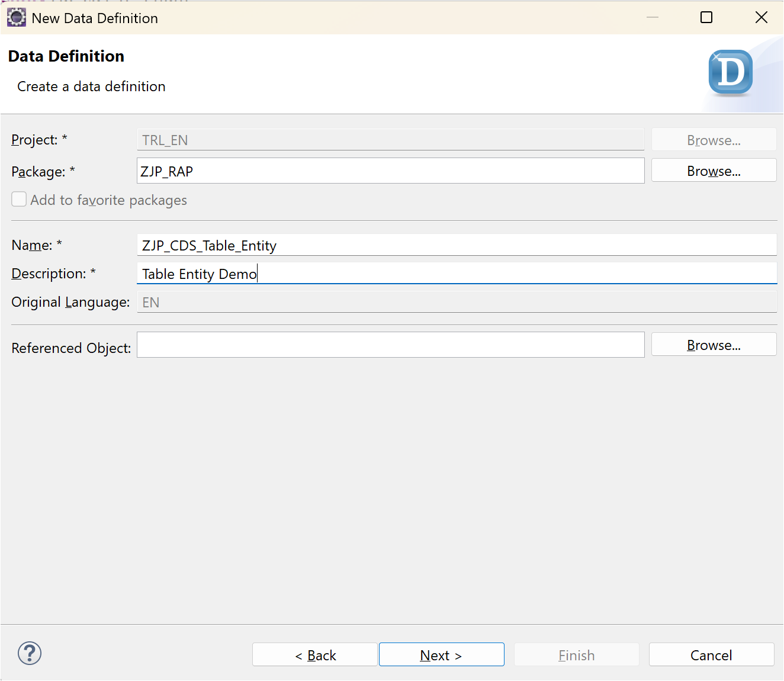The image size is (784, 681).
Task: Click the blue D data definition icon
Action: 731,73
